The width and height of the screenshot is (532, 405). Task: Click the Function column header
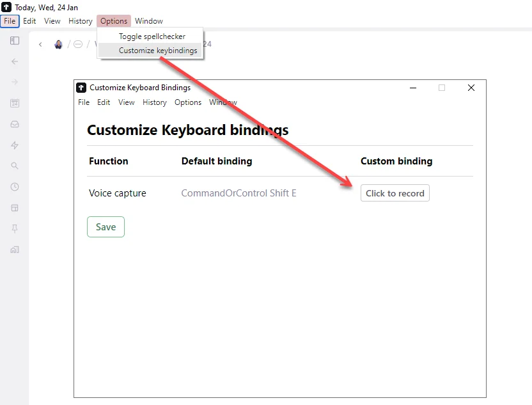(109, 161)
